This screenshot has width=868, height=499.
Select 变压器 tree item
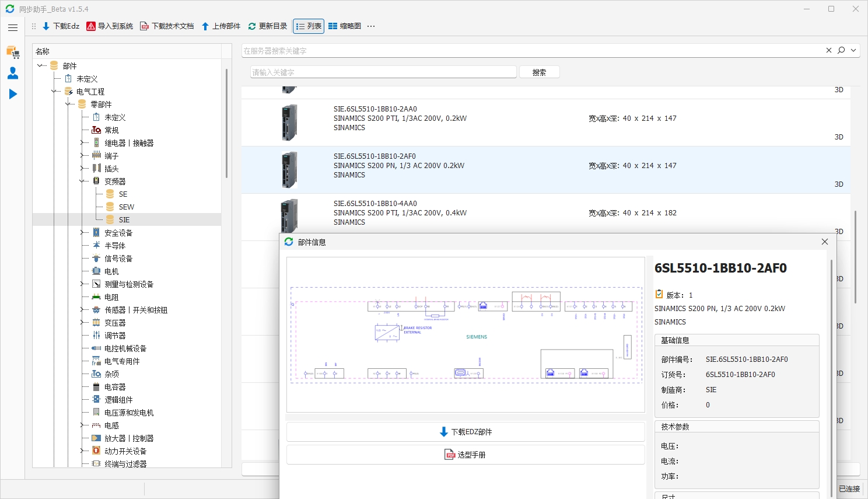[x=115, y=322]
